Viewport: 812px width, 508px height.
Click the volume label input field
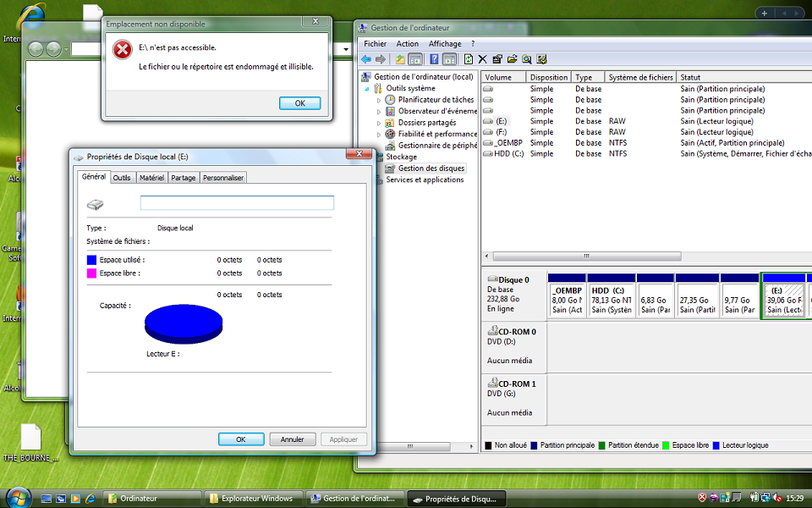(237, 203)
